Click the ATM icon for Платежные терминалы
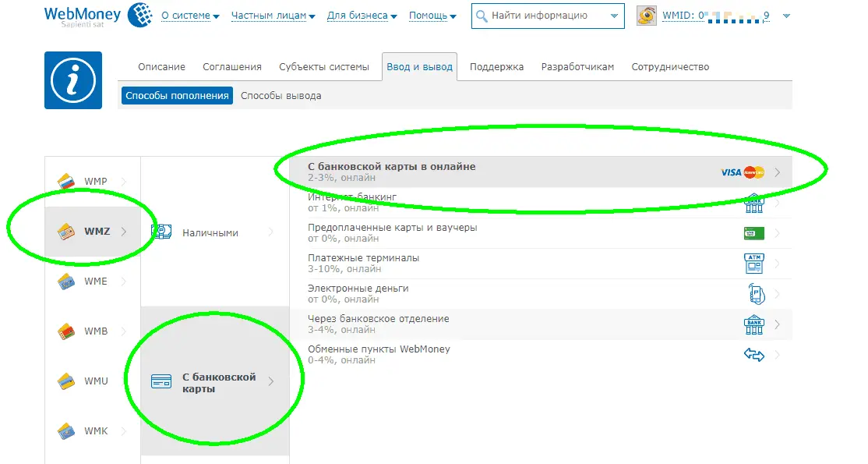The height and width of the screenshot is (464, 868). click(754, 264)
